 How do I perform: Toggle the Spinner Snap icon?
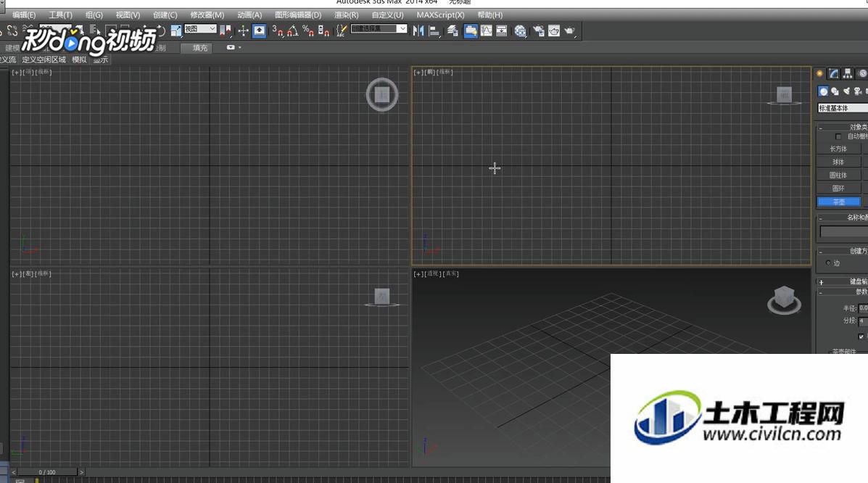tap(324, 31)
